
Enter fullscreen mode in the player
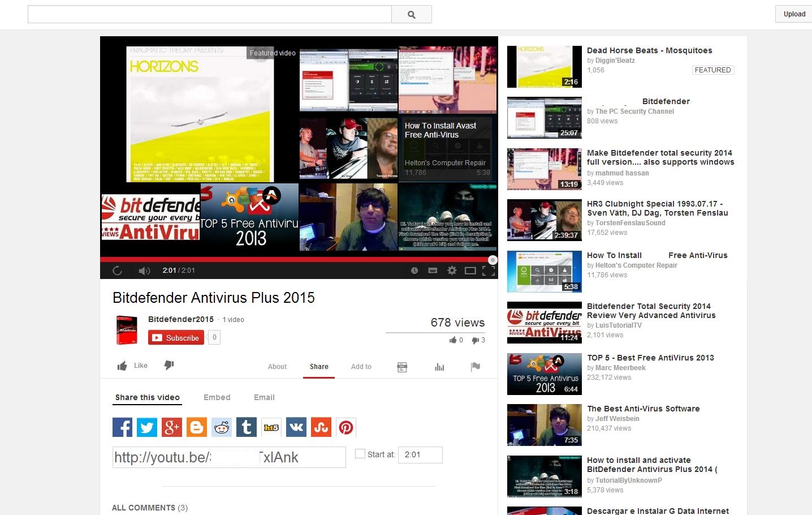tap(489, 271)
